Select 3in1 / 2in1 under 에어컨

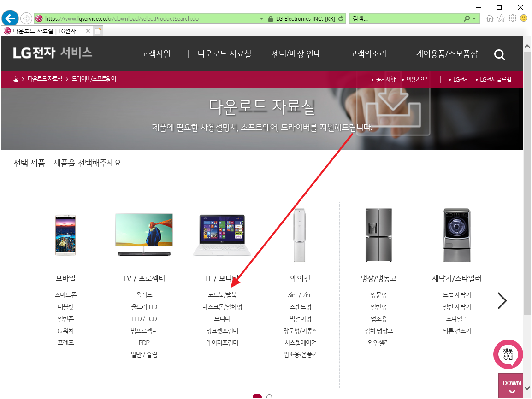pos(300,295)
